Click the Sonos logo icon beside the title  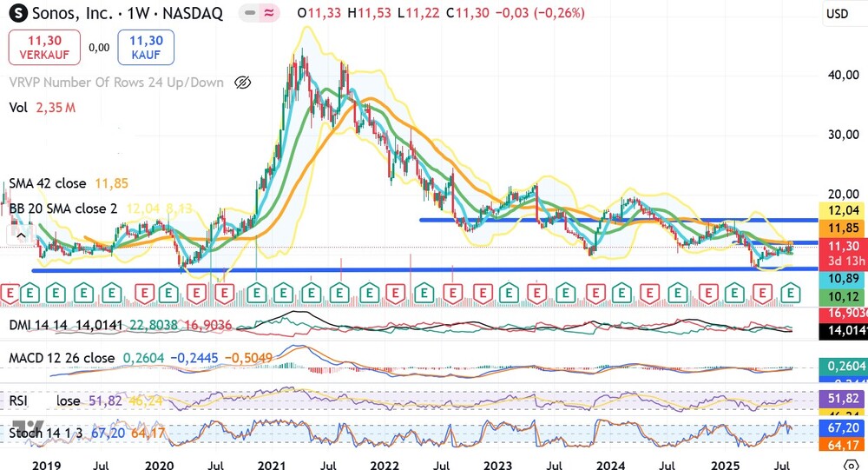pyautogui.click(x=18, y=13)
